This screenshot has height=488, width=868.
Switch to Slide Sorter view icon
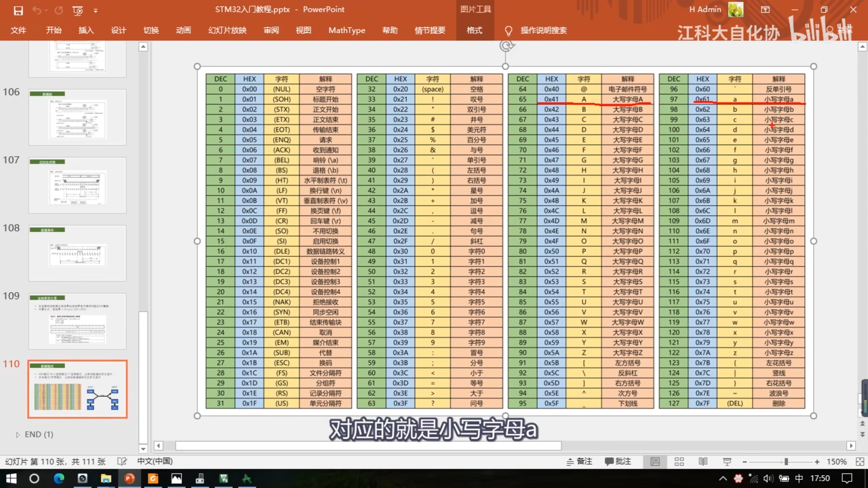679,462
